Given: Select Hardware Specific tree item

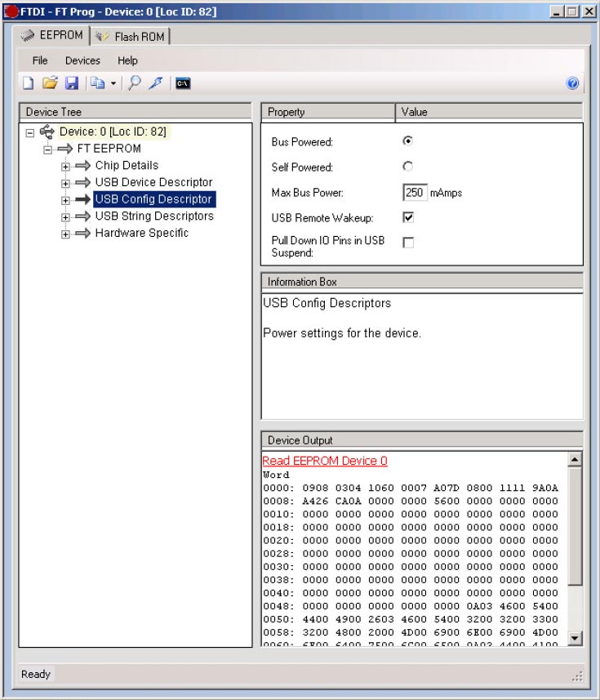Looking at the screenshot, I should [142, 233].
